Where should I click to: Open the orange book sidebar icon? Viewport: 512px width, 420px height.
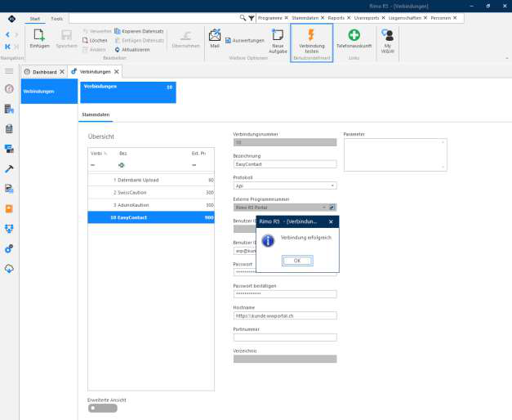[9, 208]
